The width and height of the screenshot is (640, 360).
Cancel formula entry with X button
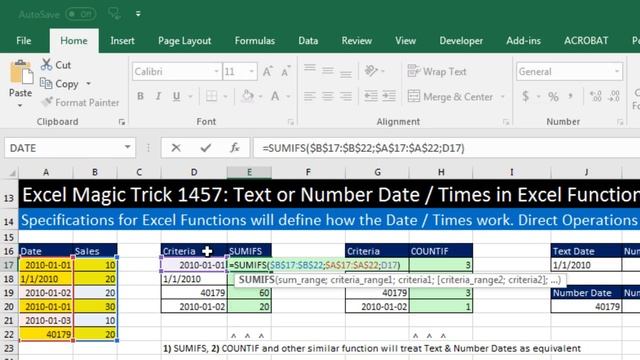tap(176, 148)
